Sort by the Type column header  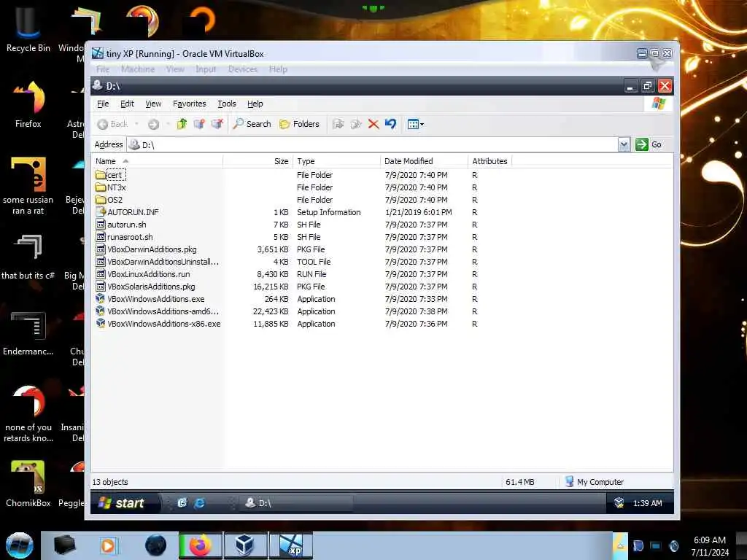point(336,161)
